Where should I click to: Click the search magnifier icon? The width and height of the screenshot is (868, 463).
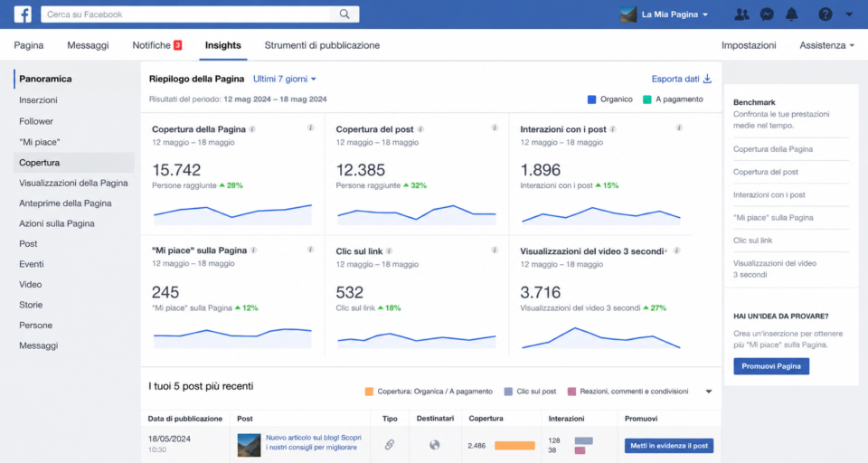click(344, 14)
